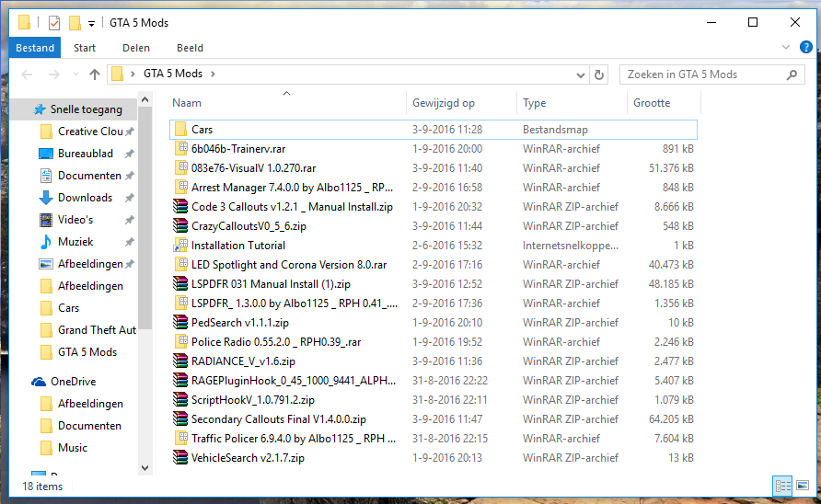Image resolution: width=821 pixels, height=504 pixels.
Task: Open Help via the blue question mark
Action: coord(806,47)
